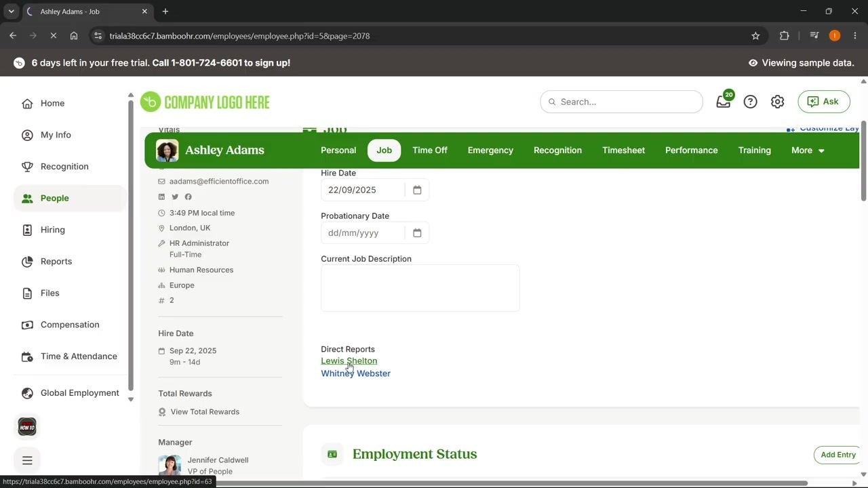Click the Probationary Date input field
The width and height of the screenshot is (868, 488).
click(363, 232)
